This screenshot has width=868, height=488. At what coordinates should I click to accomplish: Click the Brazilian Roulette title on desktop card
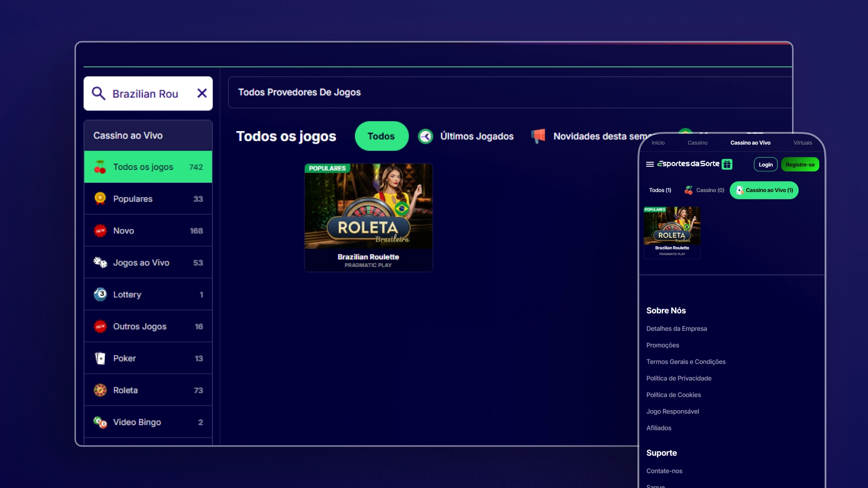click(x=368, y=257)
